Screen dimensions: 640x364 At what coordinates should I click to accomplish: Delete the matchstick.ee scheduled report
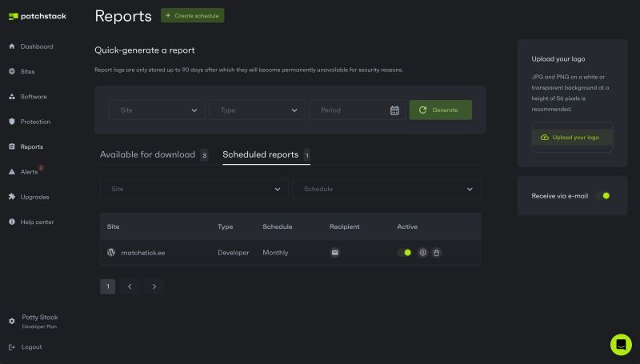click(436, 253)
